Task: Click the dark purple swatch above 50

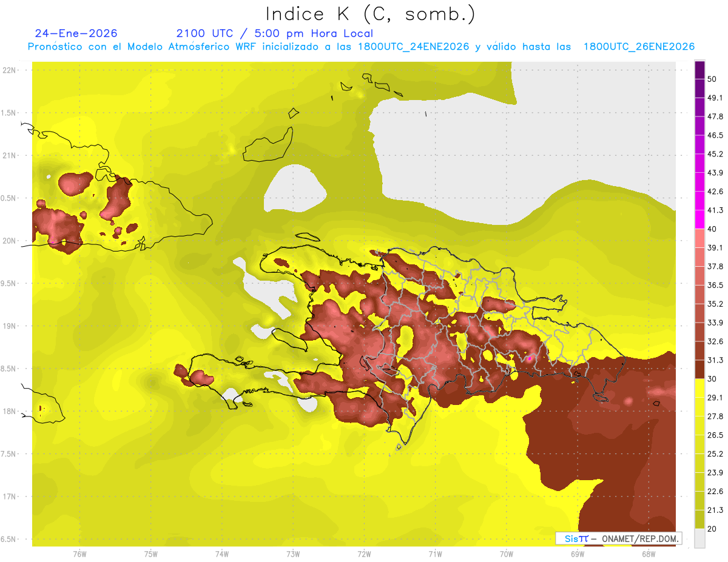Action: tap(699, 70)
